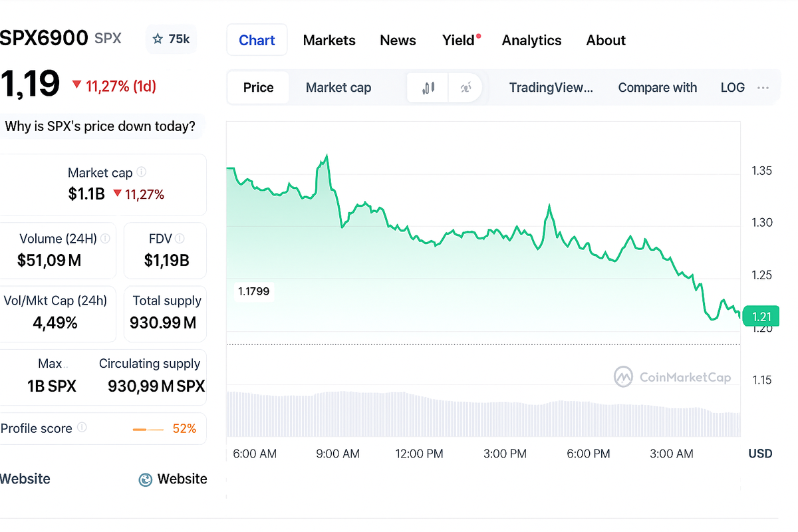
Task: Click the 1B SPX max supply value
Action: pos(52,386)
